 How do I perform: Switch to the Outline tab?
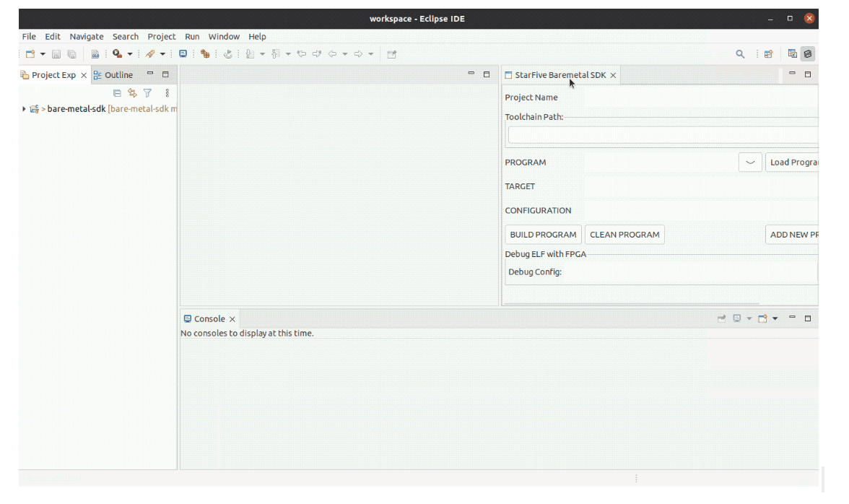pos(113,75)
